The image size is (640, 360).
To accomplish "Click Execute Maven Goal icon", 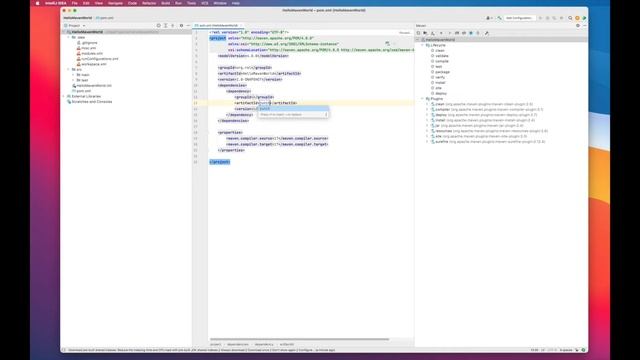I will pos(457,33).
